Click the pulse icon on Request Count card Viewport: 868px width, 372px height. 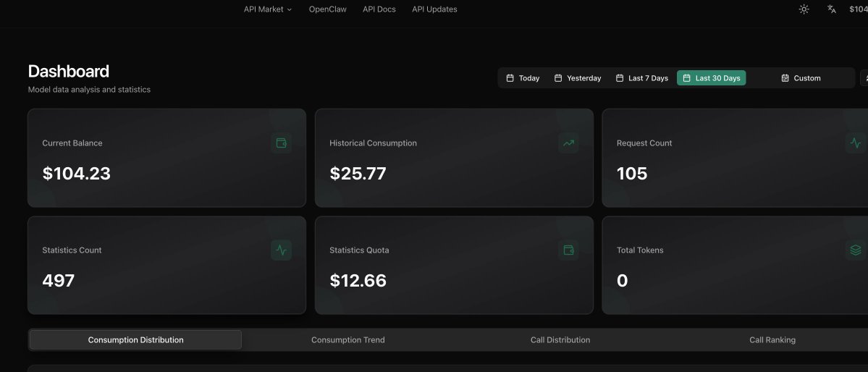pyautogui.click(x=856, y=143)
